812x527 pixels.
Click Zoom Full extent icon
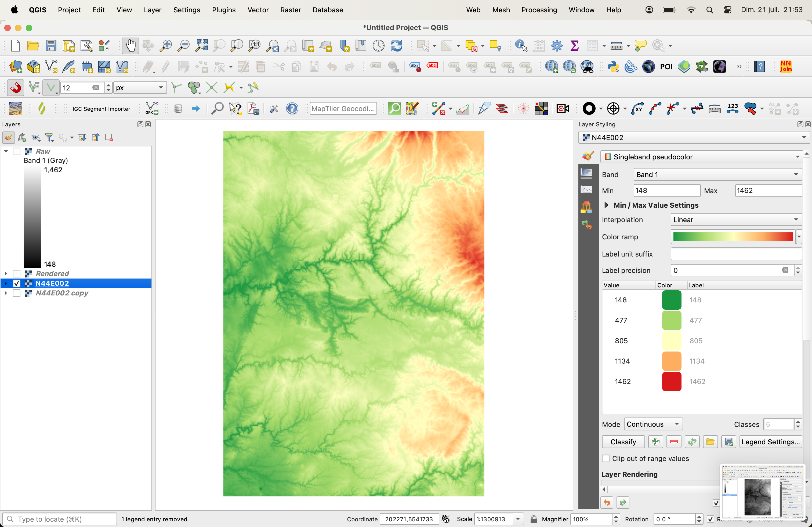202,46
